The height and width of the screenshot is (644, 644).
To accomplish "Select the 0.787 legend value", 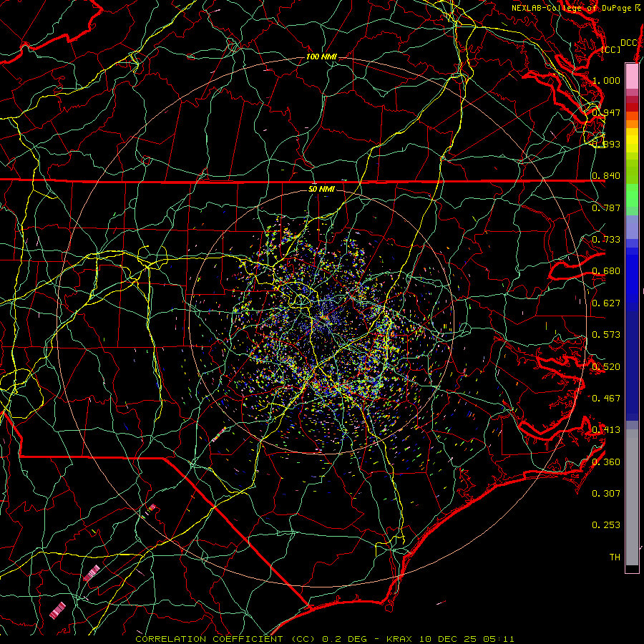I will point(606,208).
